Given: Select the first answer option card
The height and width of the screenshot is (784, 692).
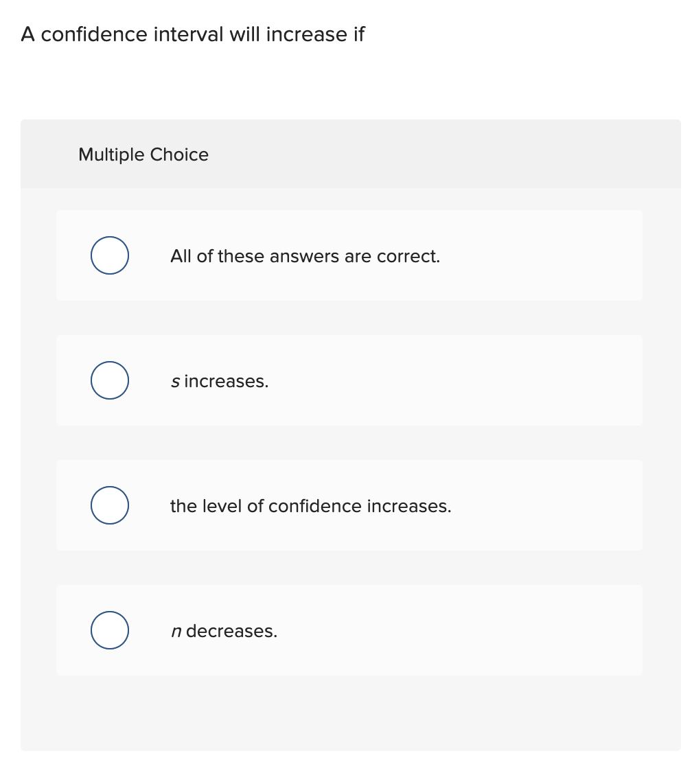Looking at the screenshot, I should (x=349, y=255).
